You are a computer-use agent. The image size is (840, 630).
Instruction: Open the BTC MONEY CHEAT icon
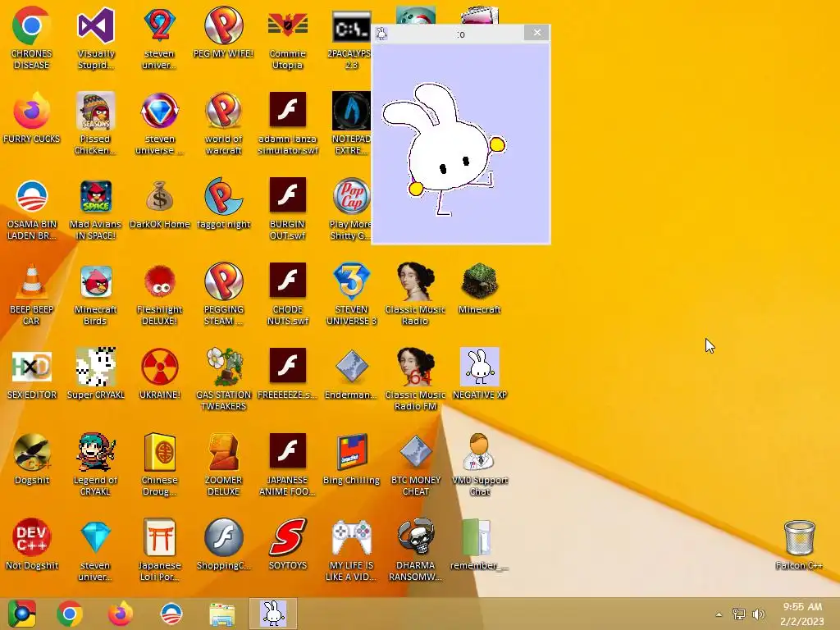point(415,452)
